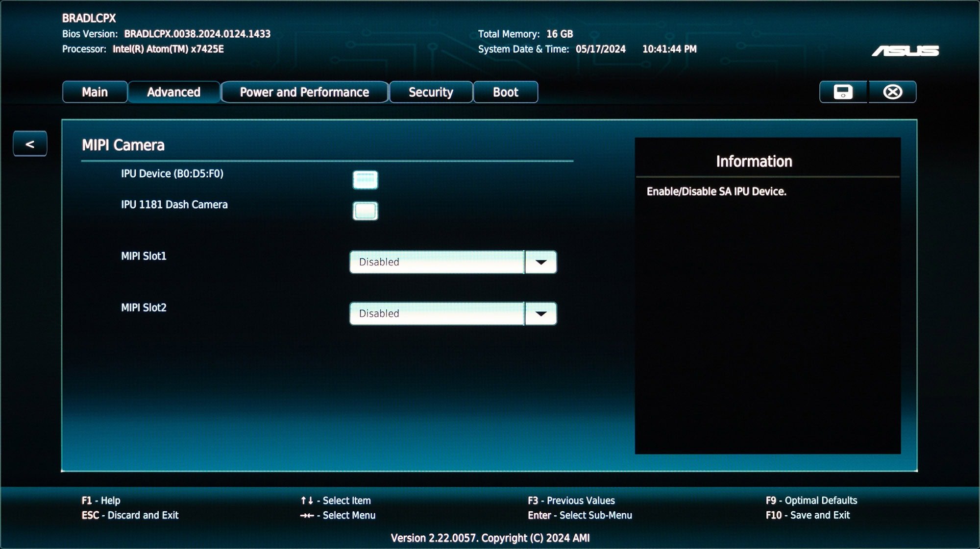The width and height of the screenshot is (980, 549).
Task: Click F10 Save and Exit button
Action: pos(808,515)
